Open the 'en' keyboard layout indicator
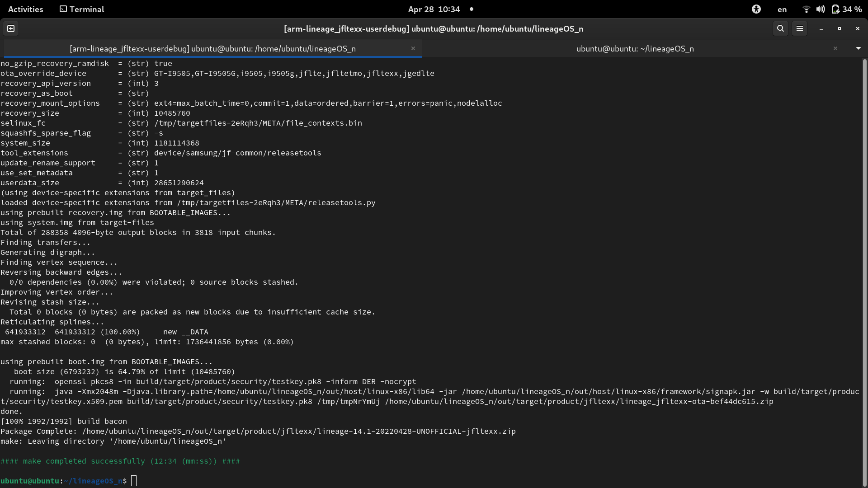 tap(782, 9)
